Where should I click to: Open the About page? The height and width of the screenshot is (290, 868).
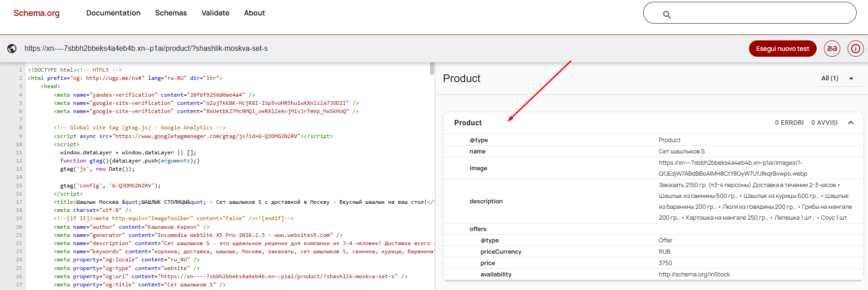[x=254, y=13]
